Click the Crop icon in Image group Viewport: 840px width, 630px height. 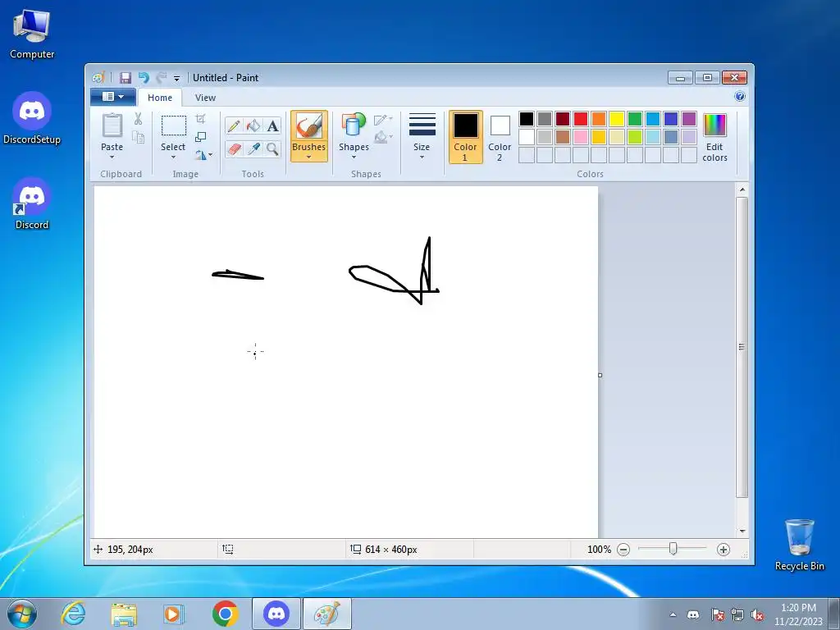click(200, 119)
